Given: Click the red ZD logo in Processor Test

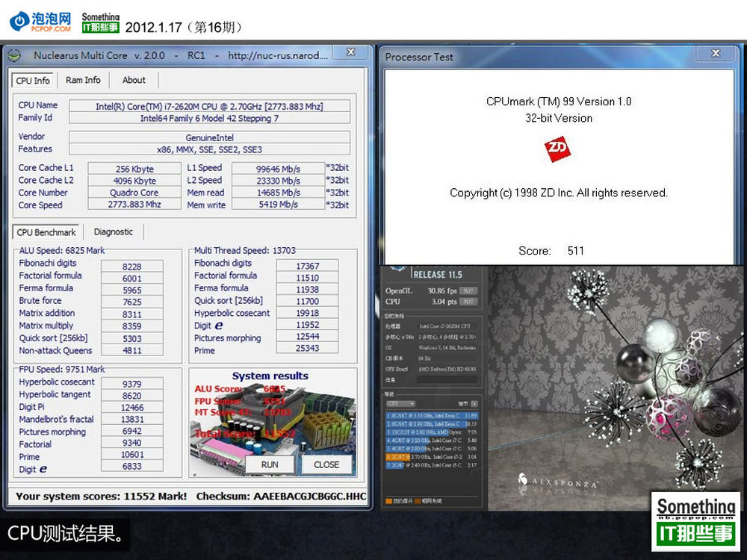Looking at the screenshot, I should point(557,149).
